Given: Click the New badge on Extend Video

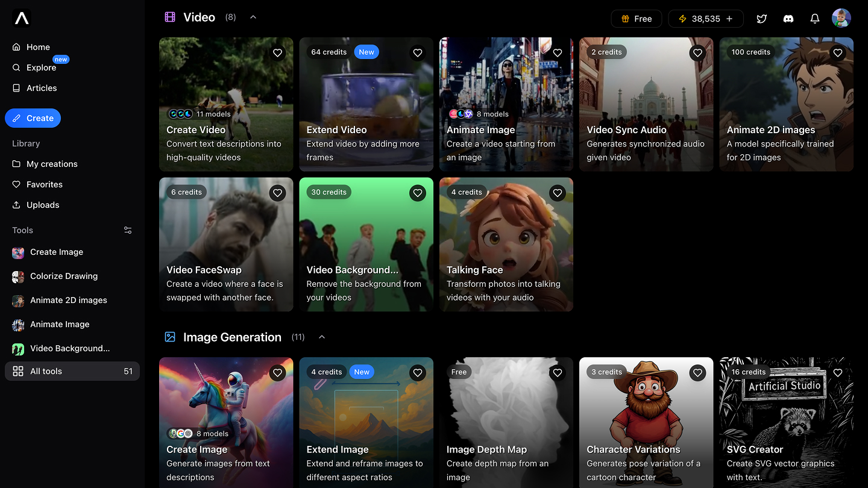Looking at the screenshot, I should point(366,52).
